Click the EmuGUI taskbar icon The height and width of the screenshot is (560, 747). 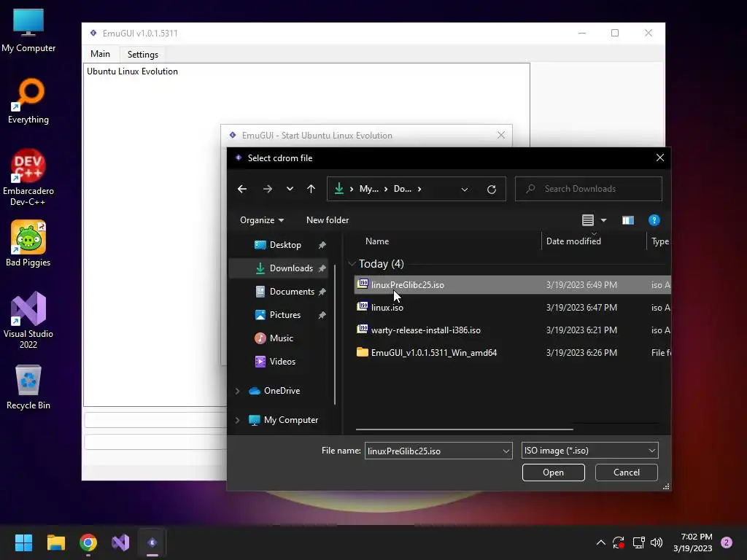coord(152,542)
